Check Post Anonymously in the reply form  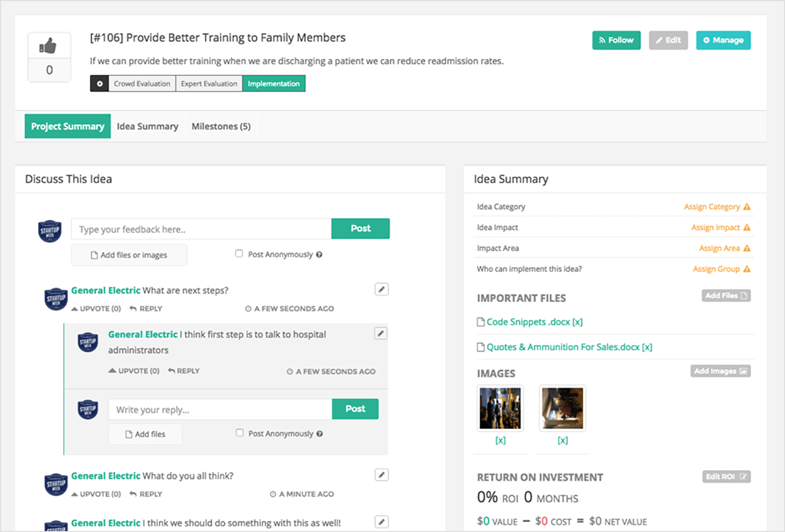point(240,433)
